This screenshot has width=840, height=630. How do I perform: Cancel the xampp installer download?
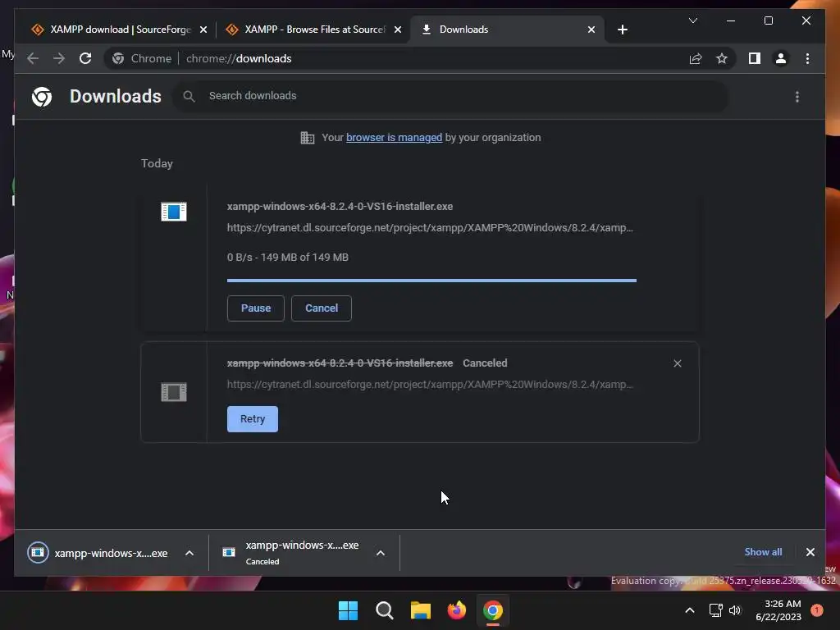322,308
